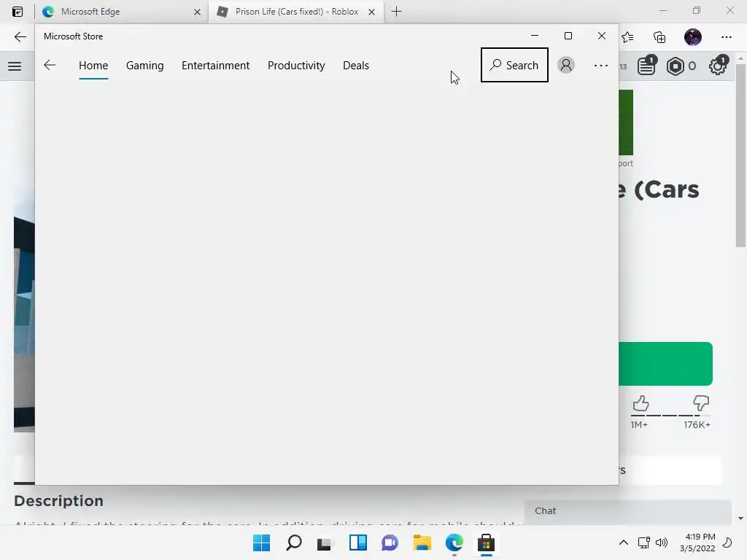
Task: Open the Widgets taskbar icon
Action: [x=357, y=542]
